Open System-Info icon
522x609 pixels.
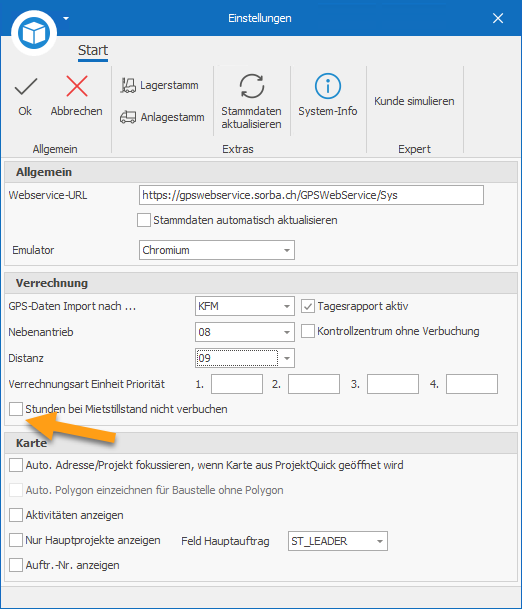327,86
